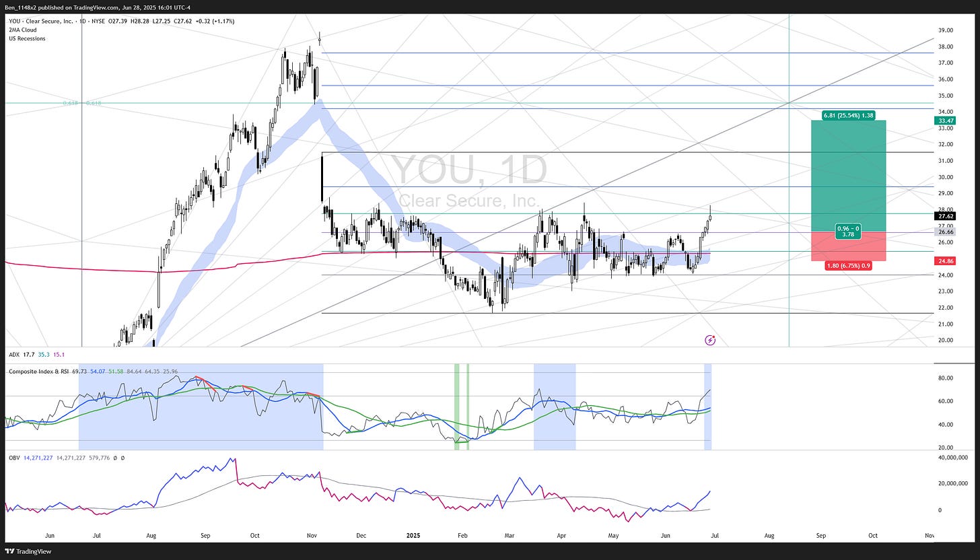
Task: Click the "Dec" label on time axis
Action: [361, 536]
